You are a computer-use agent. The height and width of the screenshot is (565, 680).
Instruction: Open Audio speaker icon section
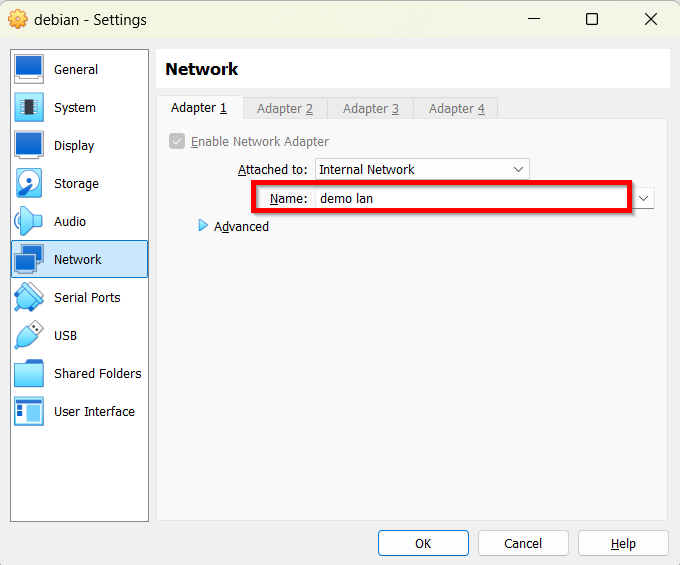tap(29, 221)
